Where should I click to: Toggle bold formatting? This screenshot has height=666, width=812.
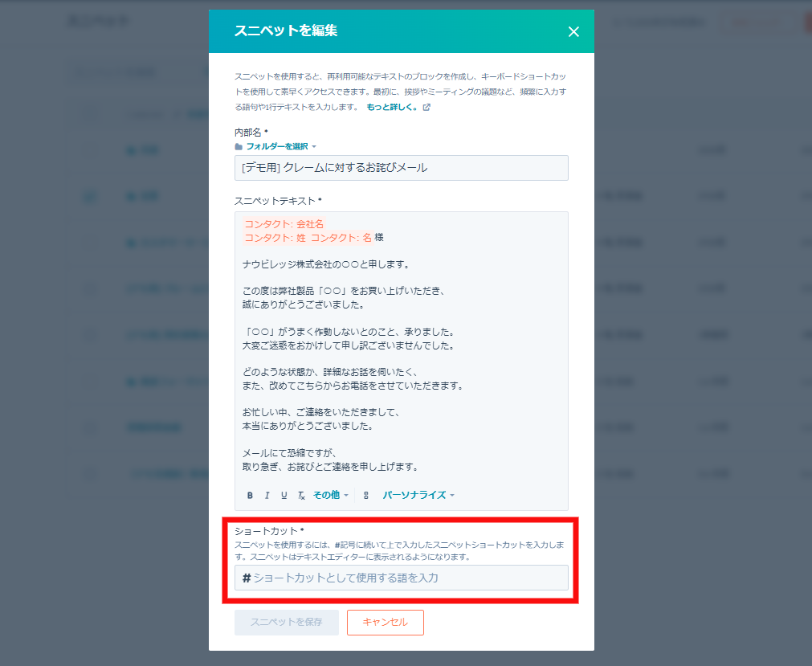click(250, 496)
